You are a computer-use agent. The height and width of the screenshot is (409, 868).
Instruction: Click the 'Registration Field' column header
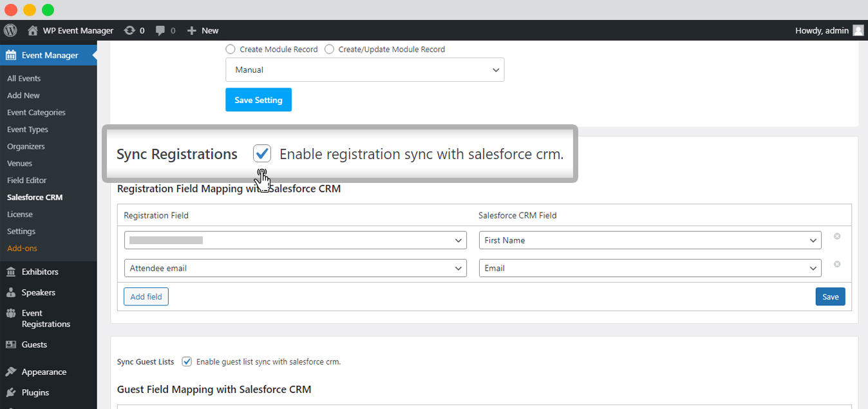156,215
